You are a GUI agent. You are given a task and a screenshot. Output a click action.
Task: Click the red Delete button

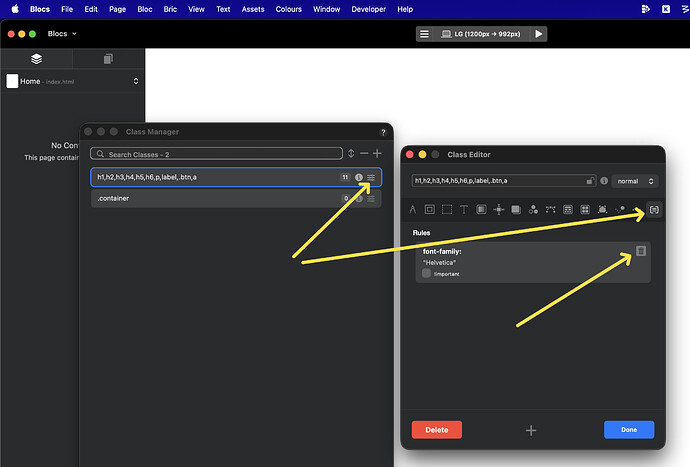point(437,429)
